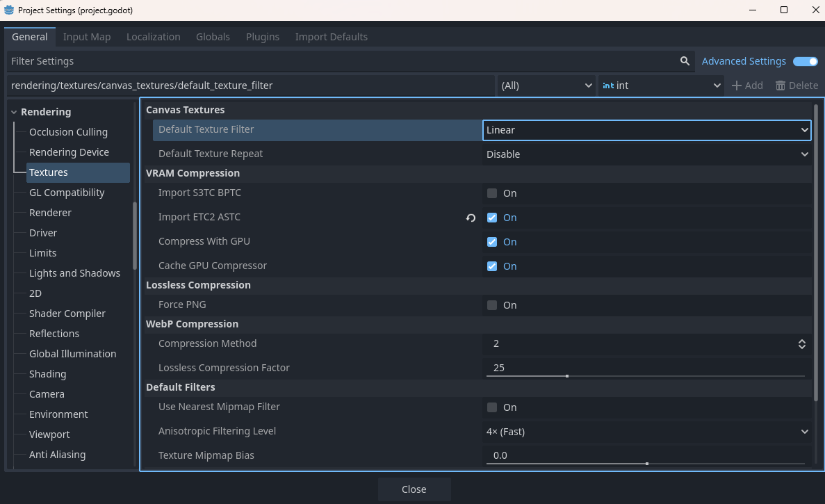Click the search icon in the filter bar
The height and width of the screenshot is (504, 825).
click(x=685, y=61)
